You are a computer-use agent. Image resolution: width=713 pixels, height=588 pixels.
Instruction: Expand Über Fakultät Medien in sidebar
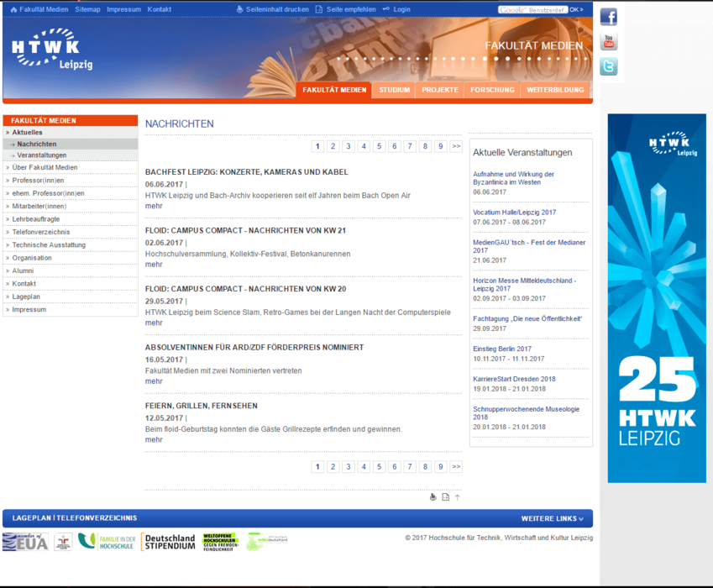[45, 167]
